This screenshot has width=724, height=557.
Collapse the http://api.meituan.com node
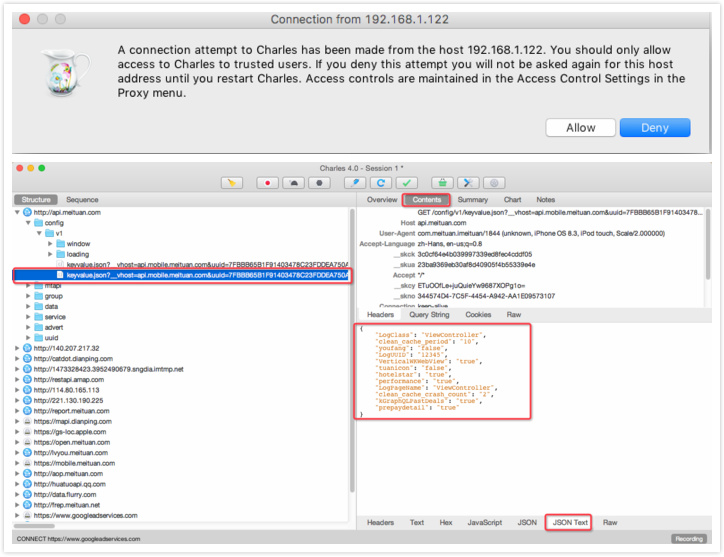(17, 212)
